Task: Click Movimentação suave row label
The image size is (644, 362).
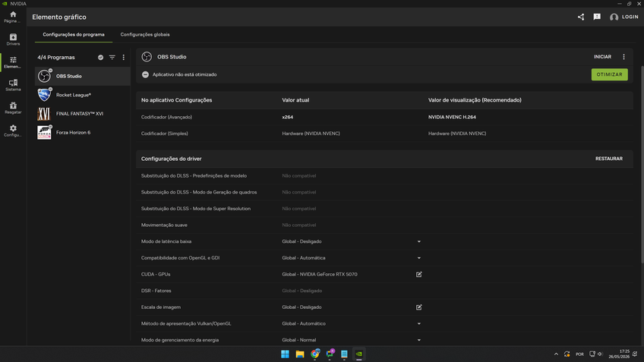Action: 164,225
